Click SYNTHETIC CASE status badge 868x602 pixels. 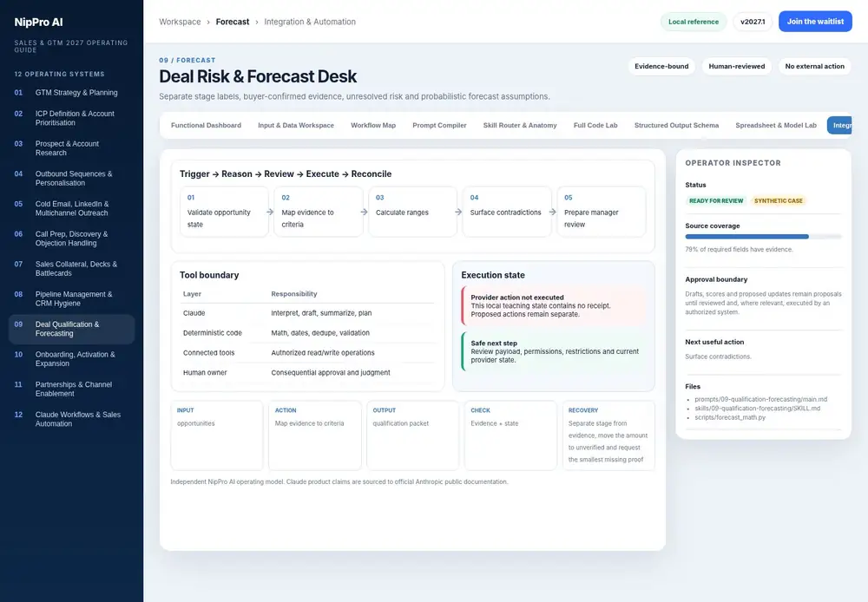(779, 201)
